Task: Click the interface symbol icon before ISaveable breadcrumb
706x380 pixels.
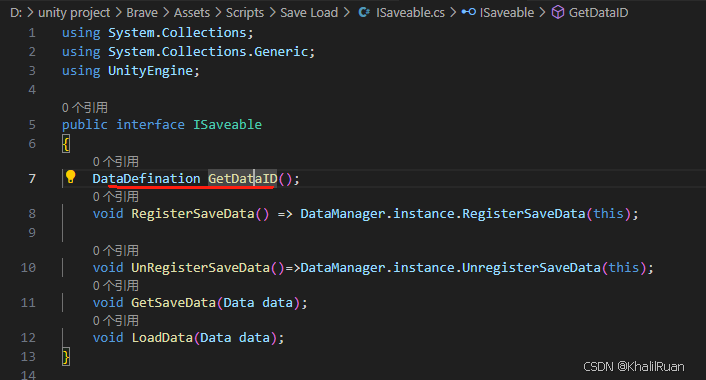Action: [469, 12]
